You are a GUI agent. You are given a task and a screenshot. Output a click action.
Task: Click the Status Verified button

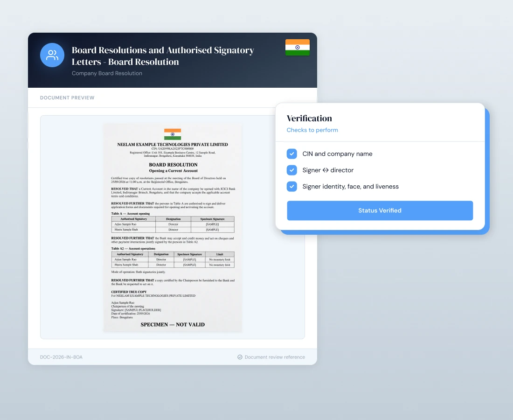(x=380, y=210)
